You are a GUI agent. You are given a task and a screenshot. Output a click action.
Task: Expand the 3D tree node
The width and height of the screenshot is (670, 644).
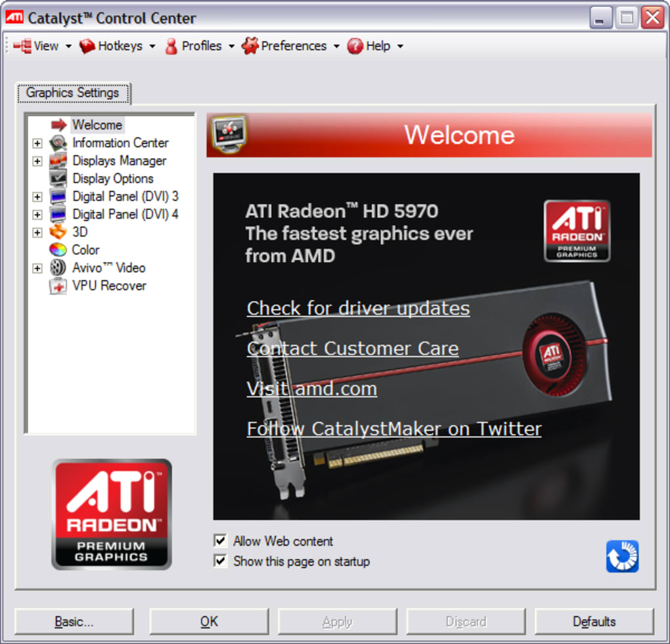(37, 232)
